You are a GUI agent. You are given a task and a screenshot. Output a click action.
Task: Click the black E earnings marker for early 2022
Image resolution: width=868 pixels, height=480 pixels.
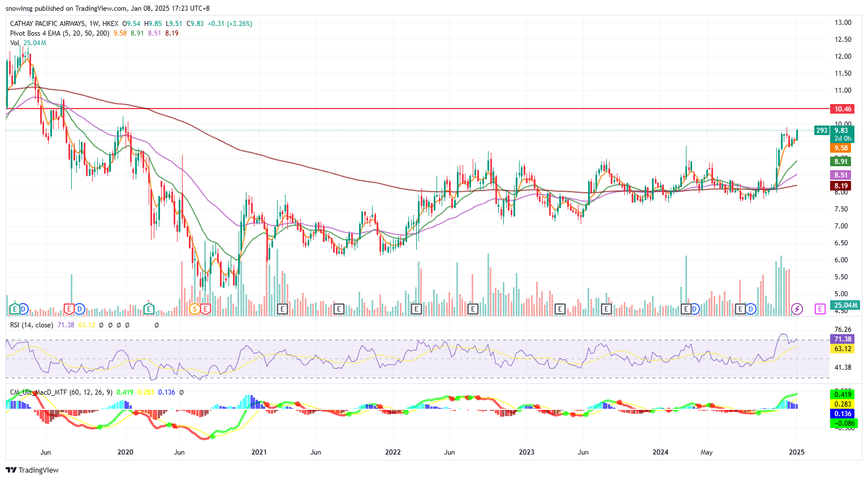pos(417,309)
